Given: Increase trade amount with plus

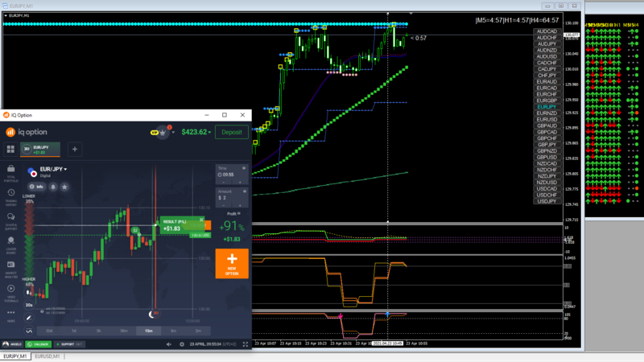Looking at the screenshot, I should 240,205.
